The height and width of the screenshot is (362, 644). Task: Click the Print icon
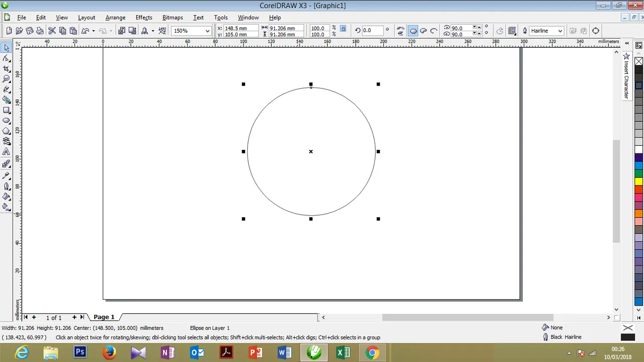[x=40, y=31]
